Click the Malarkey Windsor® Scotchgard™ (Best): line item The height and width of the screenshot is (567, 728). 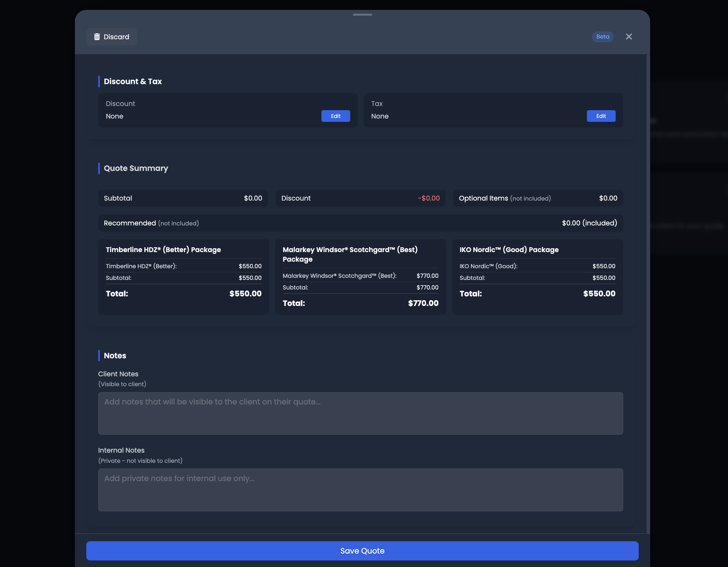click(x=360, y=276)
